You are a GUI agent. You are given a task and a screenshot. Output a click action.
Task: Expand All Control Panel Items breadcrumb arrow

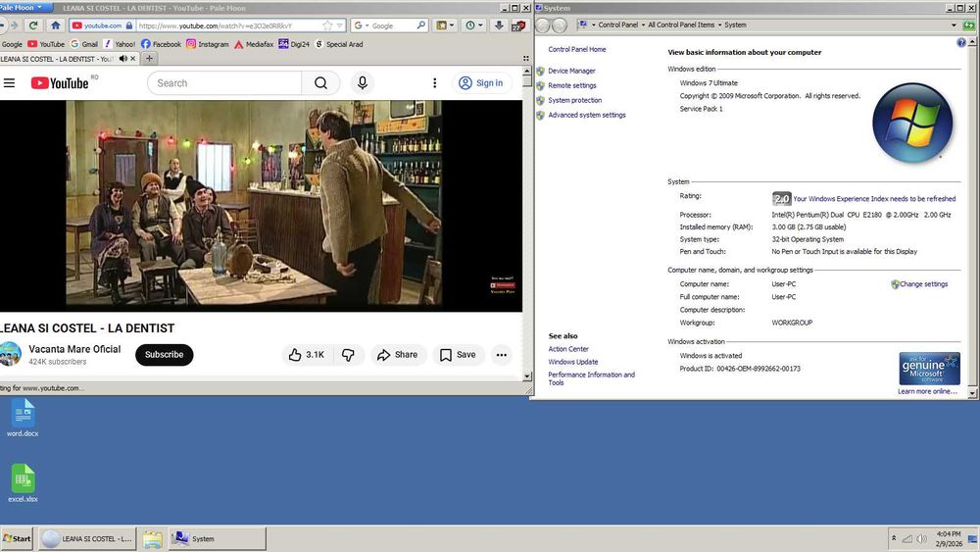[x=719, y=25]
